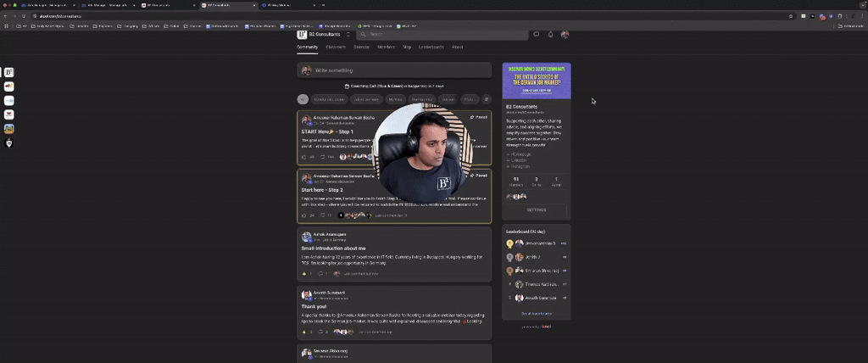Open the Map tab
The height and width of the screenshot is (363, 868).
coord(407,47)
